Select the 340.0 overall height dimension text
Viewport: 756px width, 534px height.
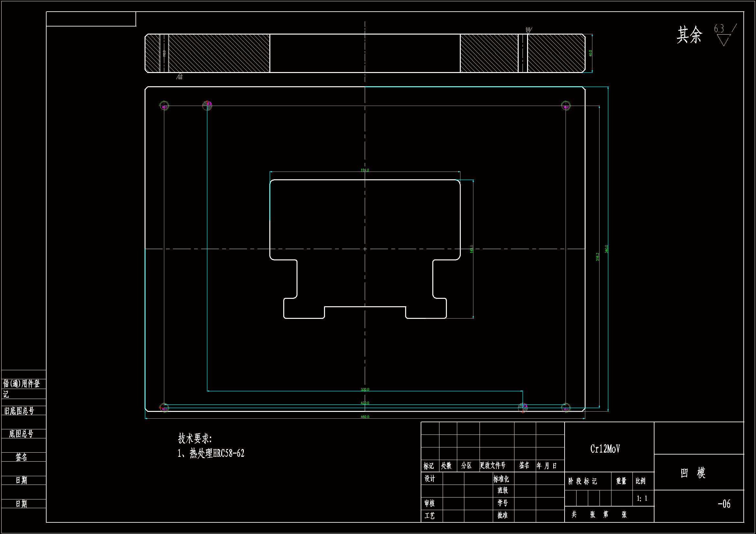click(607, 249)
